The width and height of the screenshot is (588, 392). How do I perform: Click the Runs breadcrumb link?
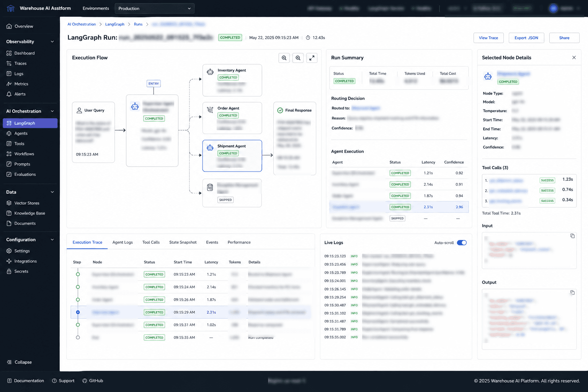138,24
